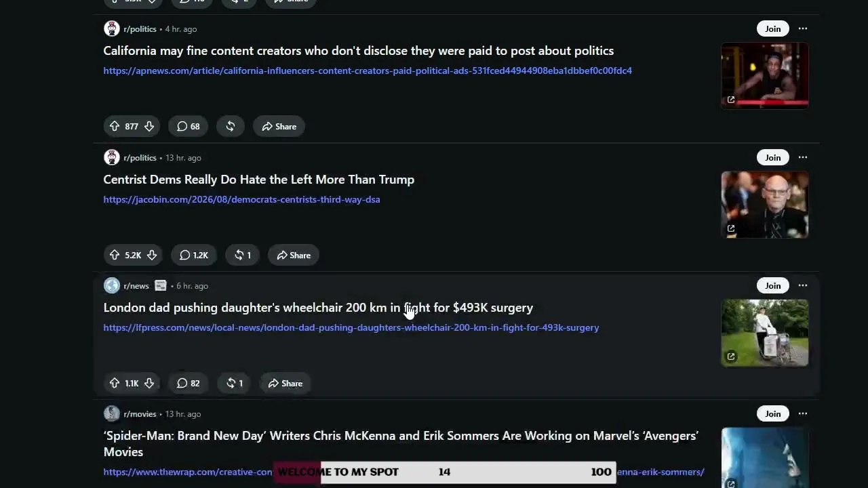Go to r/politics from the Centrist Dems header

(140, 157)
